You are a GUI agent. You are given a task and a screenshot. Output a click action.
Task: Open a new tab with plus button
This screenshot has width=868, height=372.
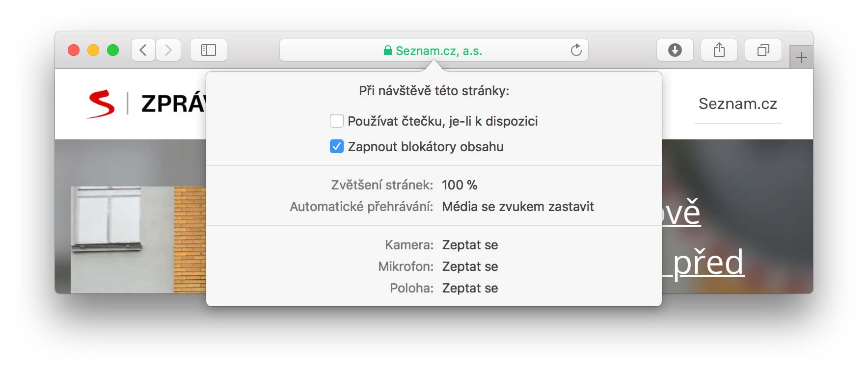[x=801, y=57]
